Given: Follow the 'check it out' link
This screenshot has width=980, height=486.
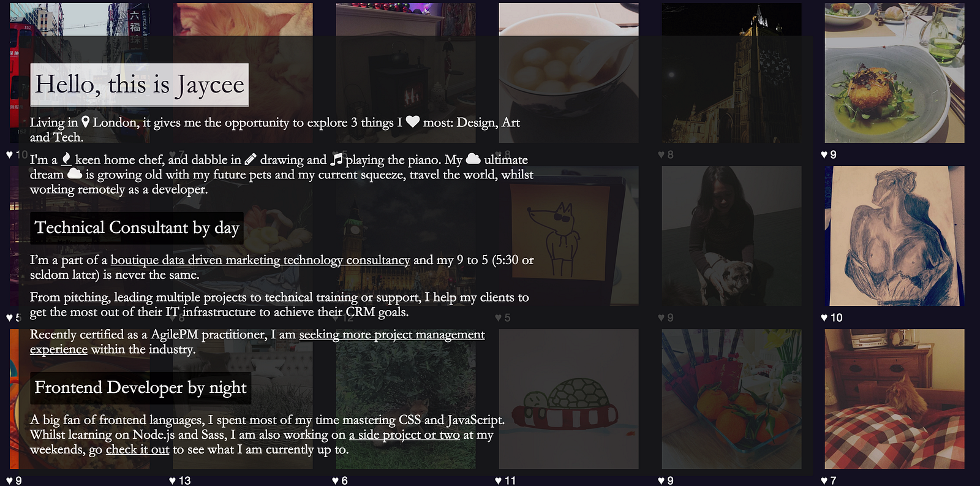Looking at the screenshot, I should click(x=137, y=449).
